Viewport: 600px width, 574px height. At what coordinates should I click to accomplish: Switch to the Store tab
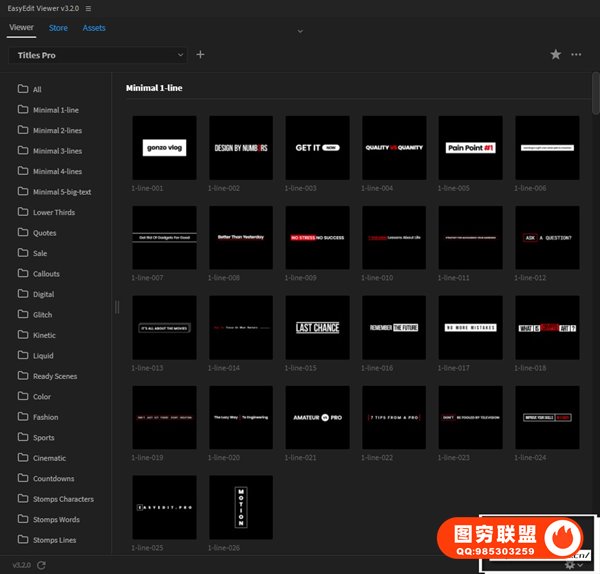[x=58, y=28]
